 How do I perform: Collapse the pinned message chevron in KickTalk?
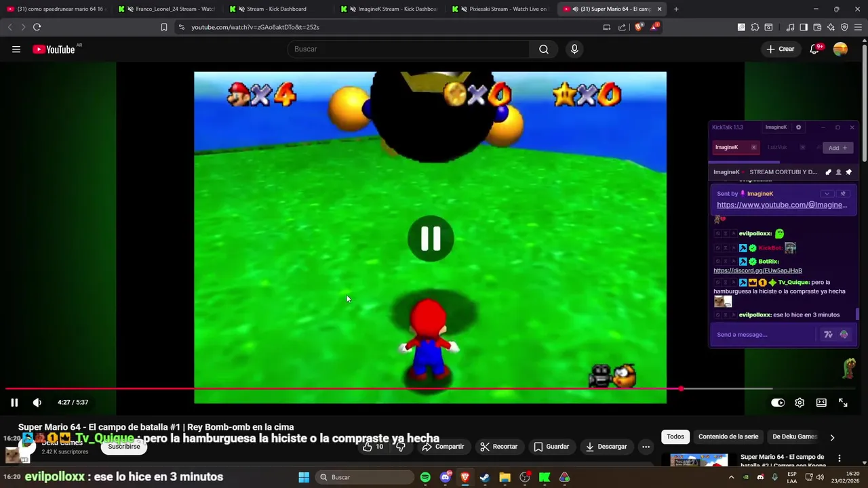(827, 194)
